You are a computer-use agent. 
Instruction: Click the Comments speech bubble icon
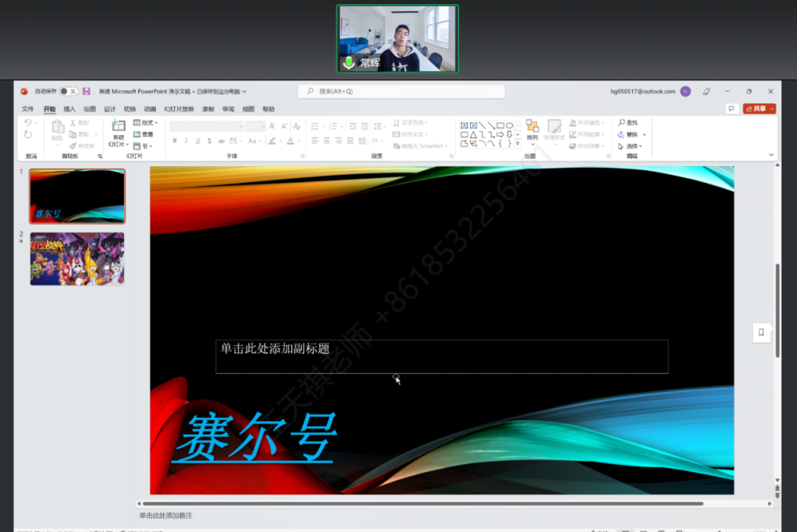(731, 108)
